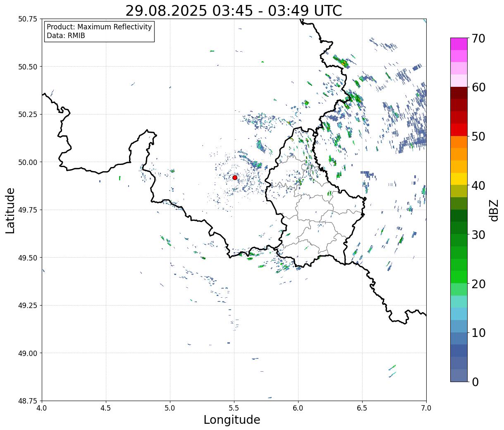The image size is (504, 430).
Task: Click the 'Product: Maximum Reflectivity' legend line
Action: coord(99,27)
